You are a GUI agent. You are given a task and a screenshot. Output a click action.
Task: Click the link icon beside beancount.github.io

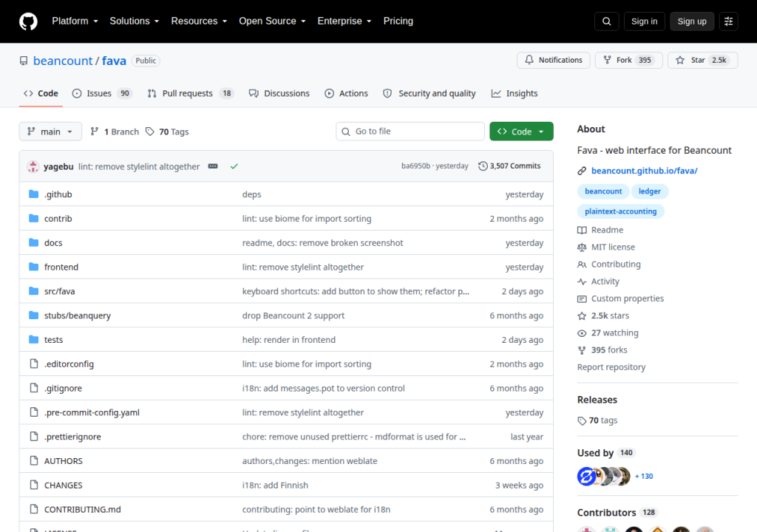click(x=582, y=171)
